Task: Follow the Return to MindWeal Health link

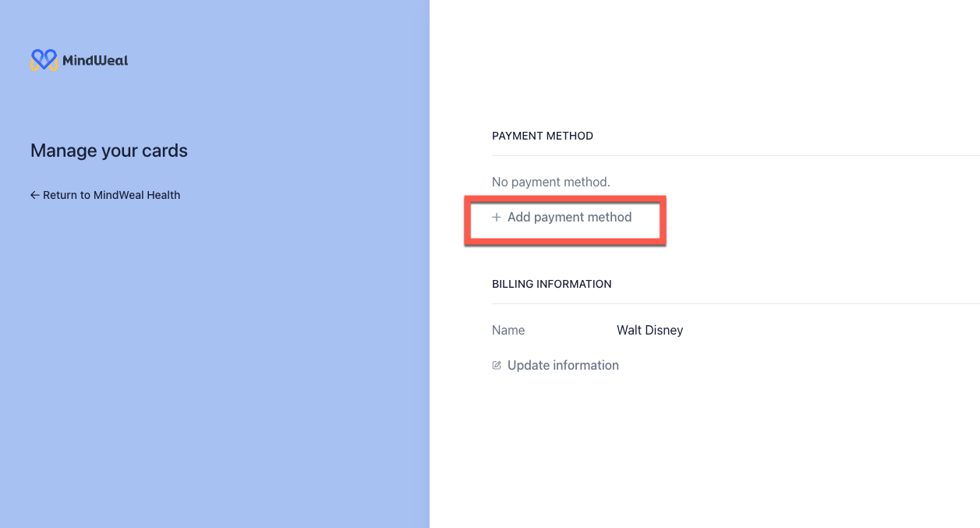Action: point(111,194)
